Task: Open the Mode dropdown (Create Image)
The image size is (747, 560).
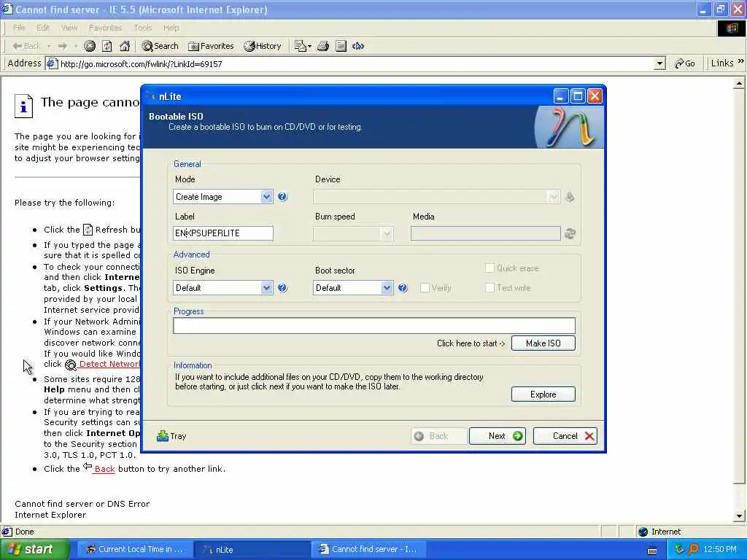Action: [x=267, y=197]
